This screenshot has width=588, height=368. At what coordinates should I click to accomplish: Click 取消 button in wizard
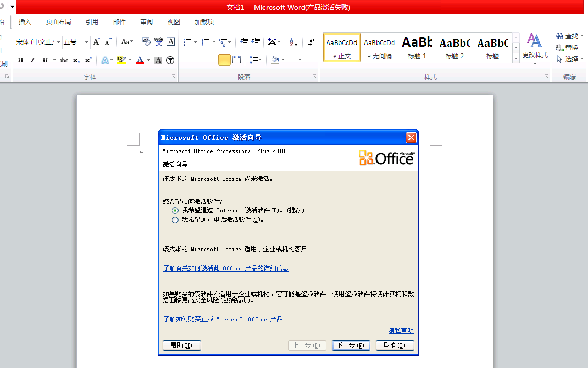(395, 345)
